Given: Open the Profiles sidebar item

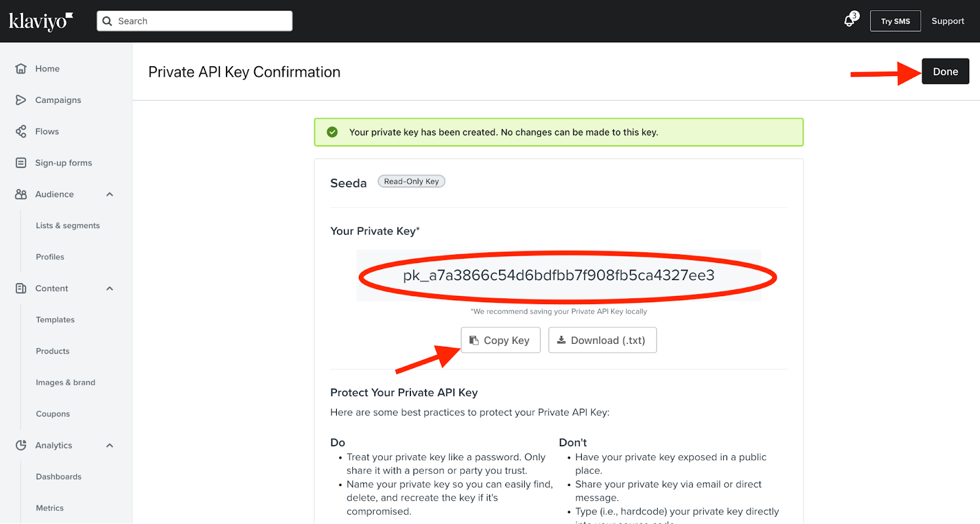Looking at the screenshot, I should pos(50,257).
